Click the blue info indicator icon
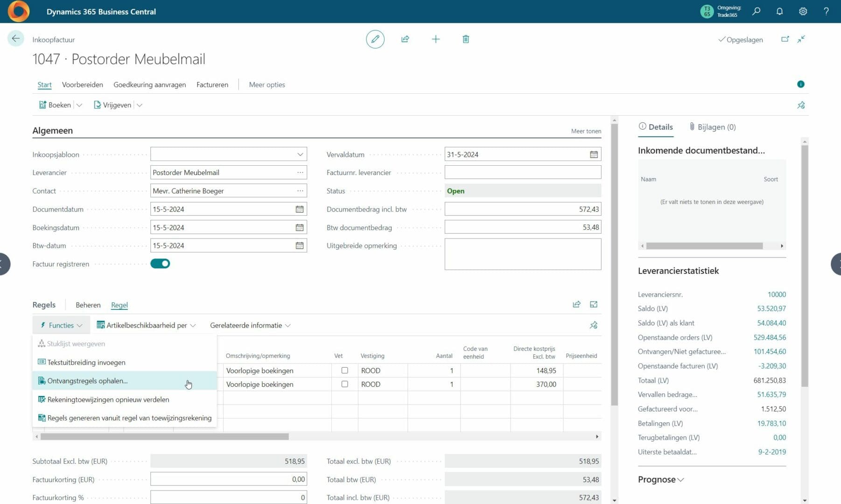This screenshot has width=841, height=504. [801, 84]
